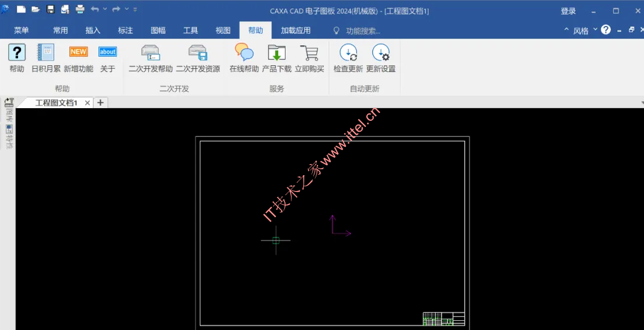Open a file via folder icon

click(x=36, y=9)
